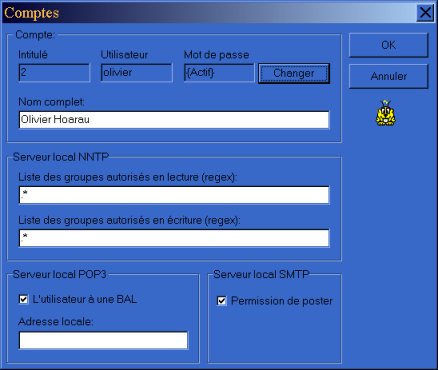Click the Intitulé field showing 2
Viewport: 438px width, 370px height.
tap(54, 73)
